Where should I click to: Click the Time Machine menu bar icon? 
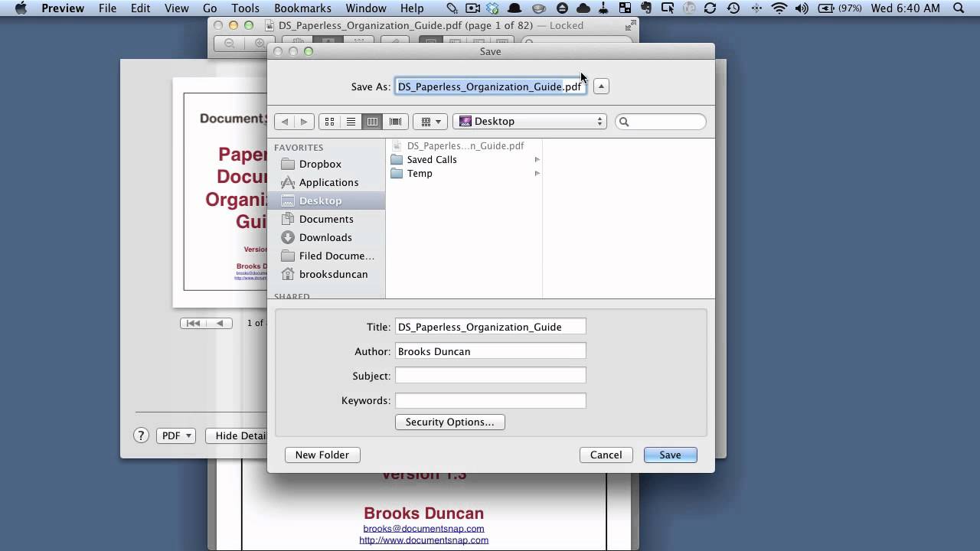pos(733,8)
